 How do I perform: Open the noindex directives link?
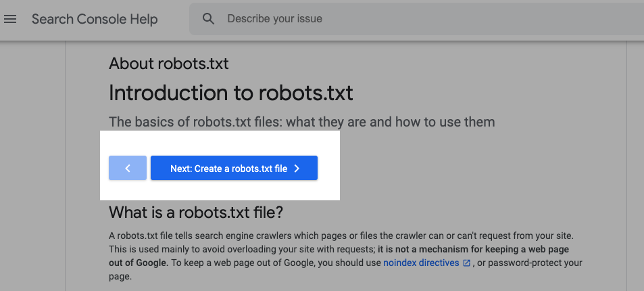pyautogui.click(x=420, y=263)
